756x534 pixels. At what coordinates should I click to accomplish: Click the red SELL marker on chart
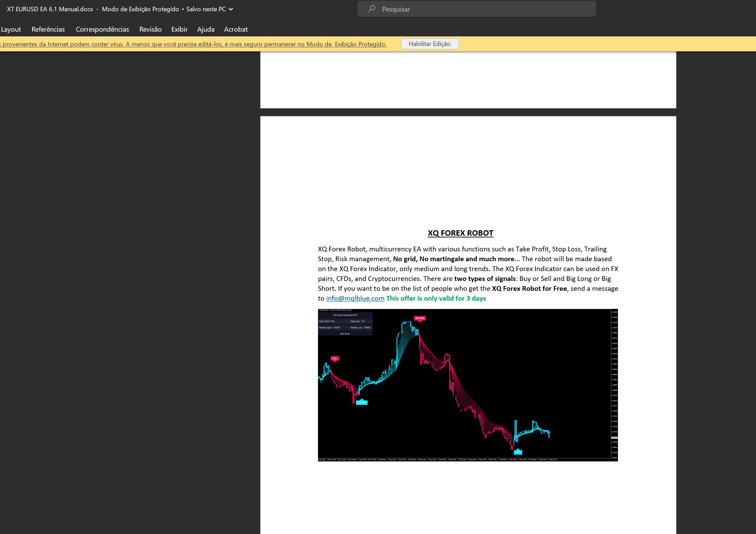335,358
